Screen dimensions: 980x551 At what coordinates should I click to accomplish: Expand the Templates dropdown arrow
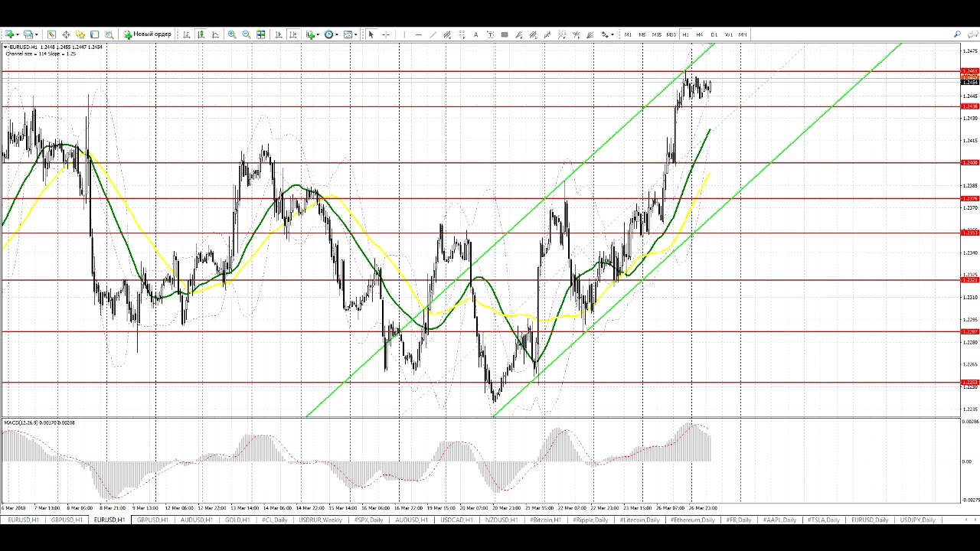[x=356, y=34]
